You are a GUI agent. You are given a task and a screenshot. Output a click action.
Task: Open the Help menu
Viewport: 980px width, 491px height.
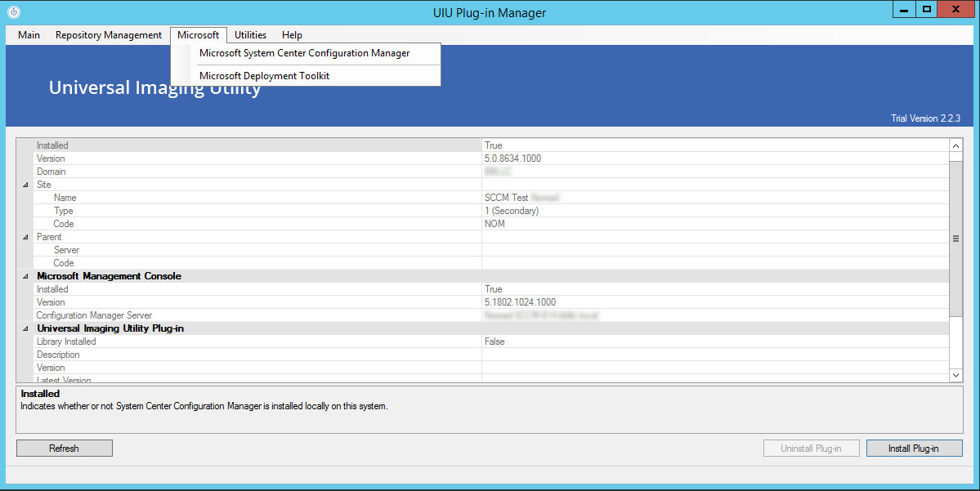coord(292,35)
